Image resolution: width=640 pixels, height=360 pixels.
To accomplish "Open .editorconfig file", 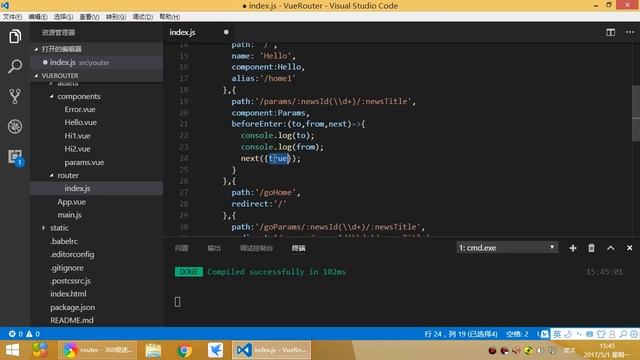I will 72,254.
